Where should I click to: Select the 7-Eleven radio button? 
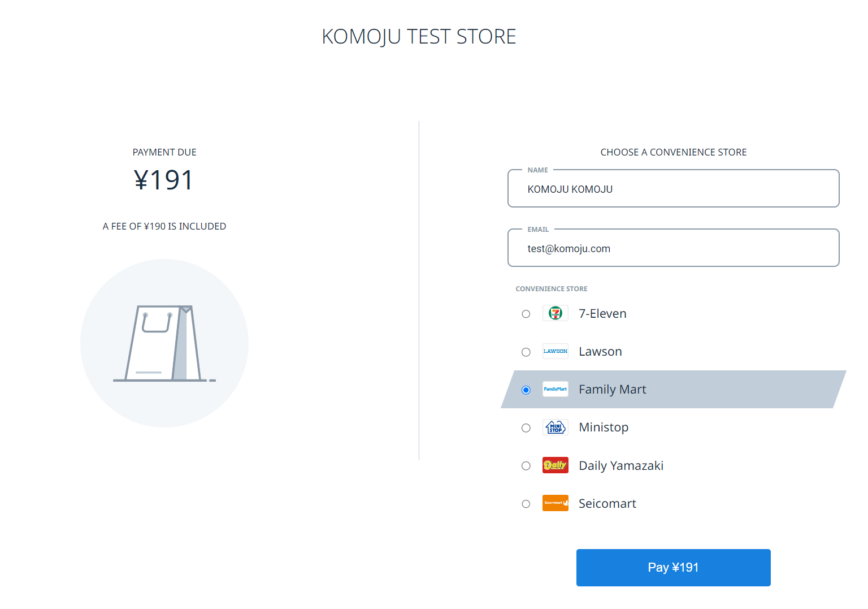point(526,314)
